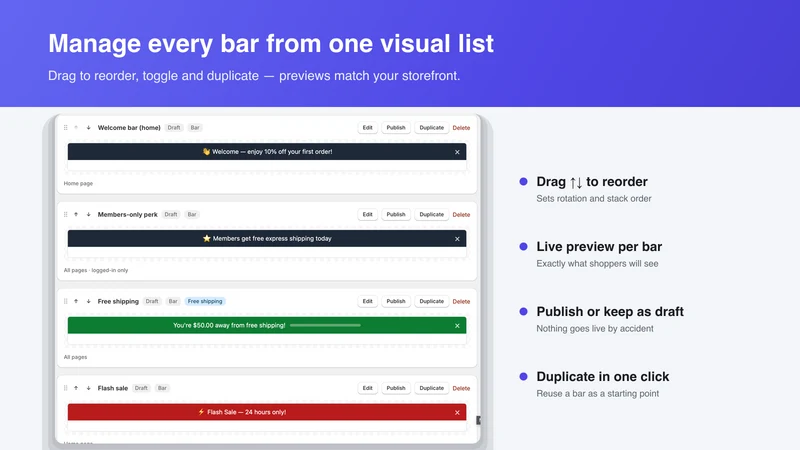Duplicate the Welcome bar (home)
The image size is (800, 450).
[432, 128]
